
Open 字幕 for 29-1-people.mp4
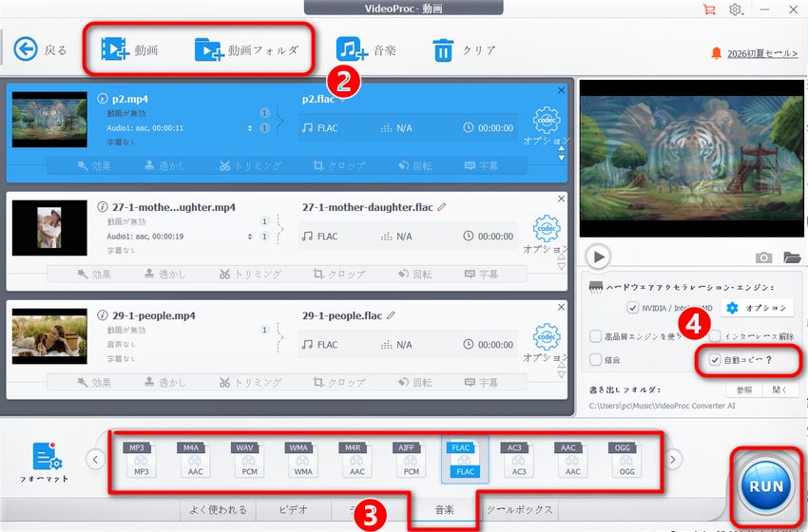(481, 383)
